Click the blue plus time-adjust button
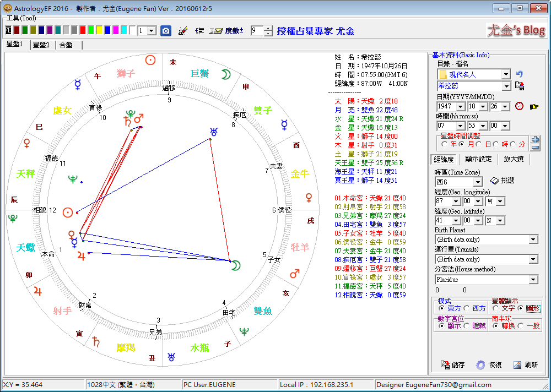The image size is (551, 392). pos(535,140)
